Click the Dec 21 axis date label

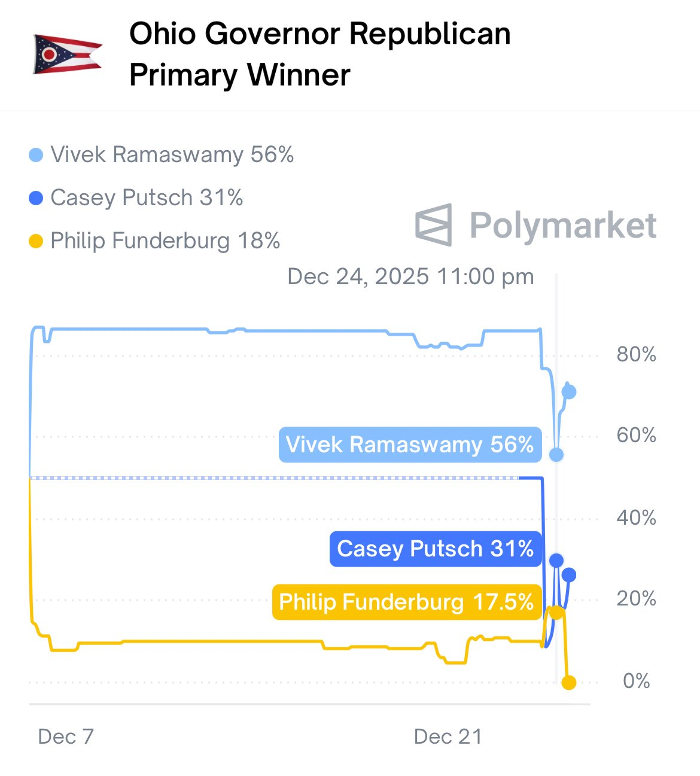coord(448,737)
